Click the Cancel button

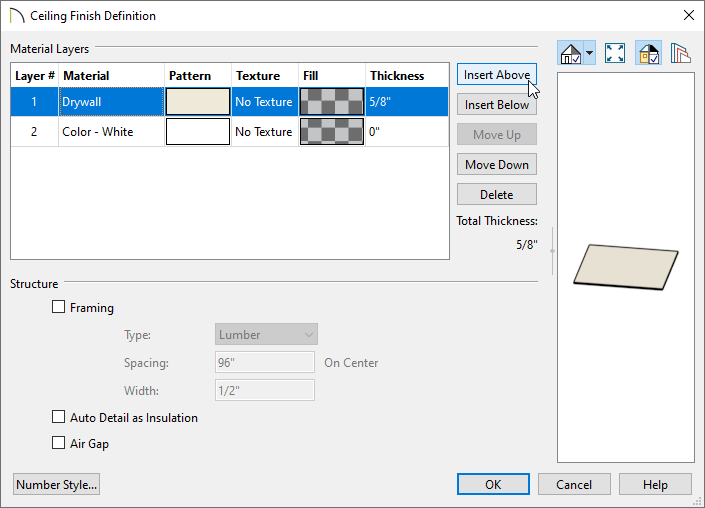coord(574,484)
